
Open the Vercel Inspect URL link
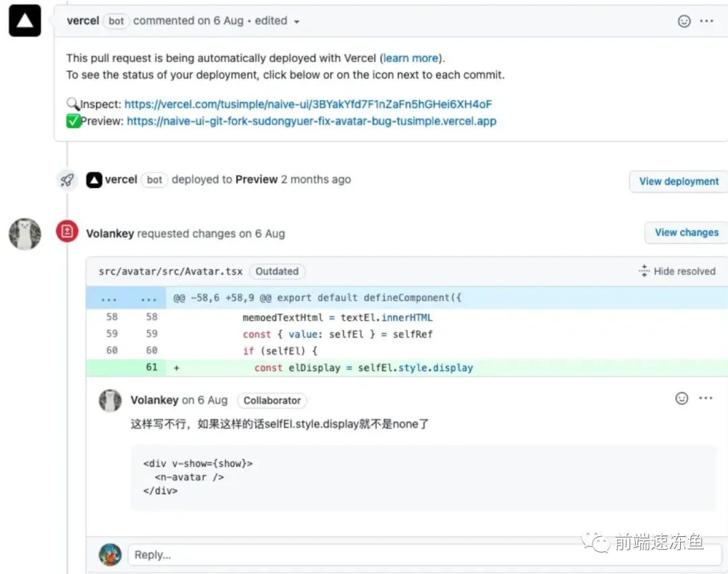coord(308,104)
